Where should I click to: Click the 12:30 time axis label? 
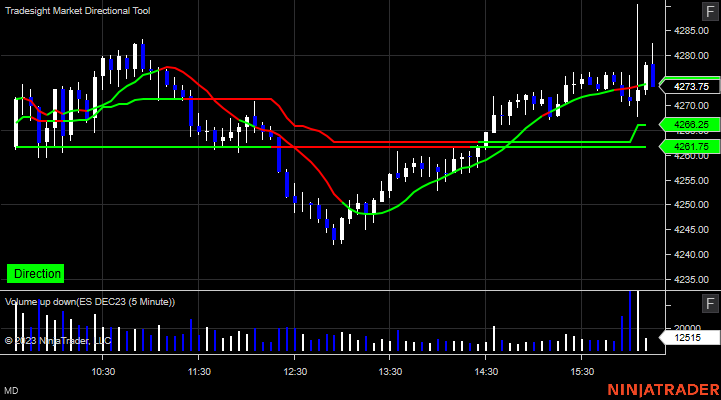click(x=295, y=371)
